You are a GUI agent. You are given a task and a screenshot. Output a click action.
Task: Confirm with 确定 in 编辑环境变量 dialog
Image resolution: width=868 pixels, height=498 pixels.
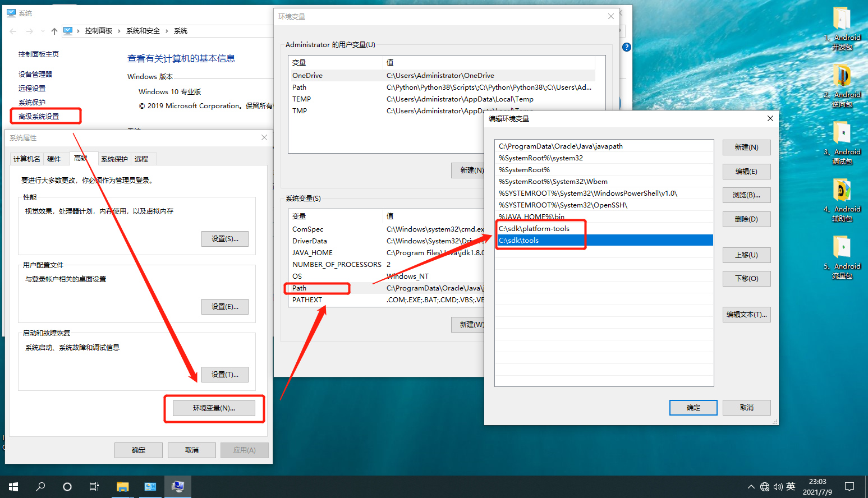point(693,408)
